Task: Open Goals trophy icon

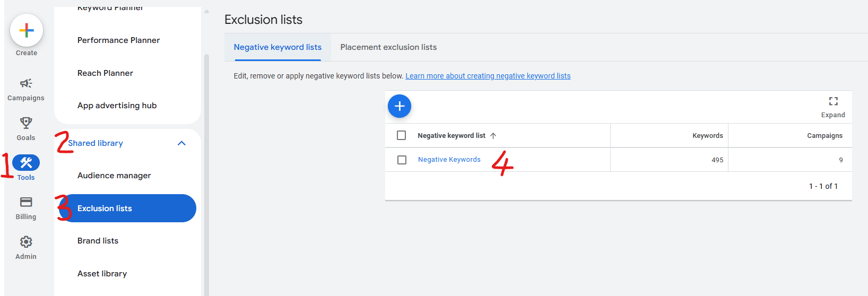Action: click(x=26, y=123)
